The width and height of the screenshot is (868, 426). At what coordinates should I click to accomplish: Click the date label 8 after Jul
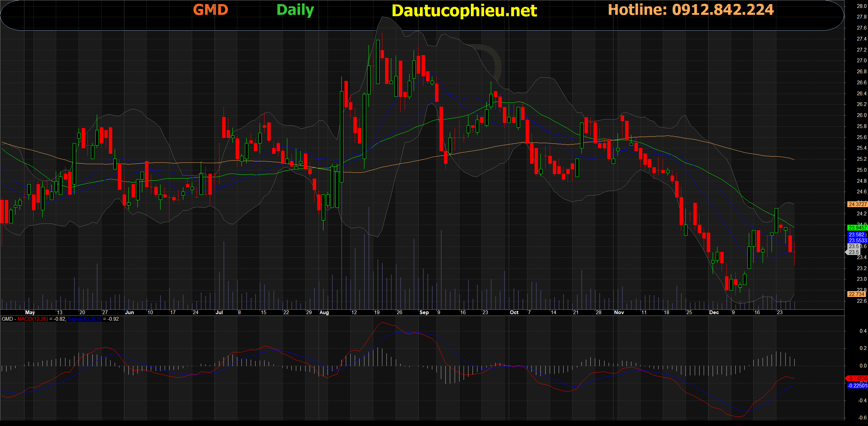tap(239, 312)
